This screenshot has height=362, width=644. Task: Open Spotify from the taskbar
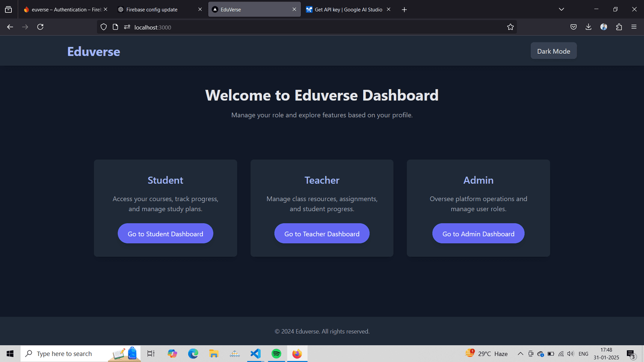[276, 353]
